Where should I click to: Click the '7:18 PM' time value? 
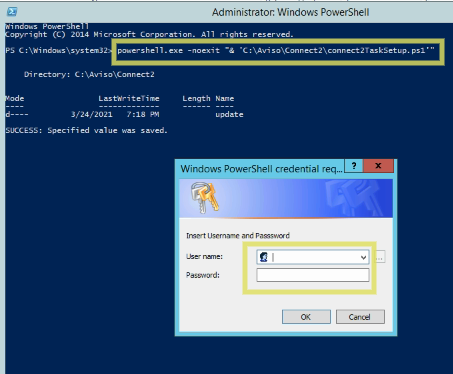143,114
